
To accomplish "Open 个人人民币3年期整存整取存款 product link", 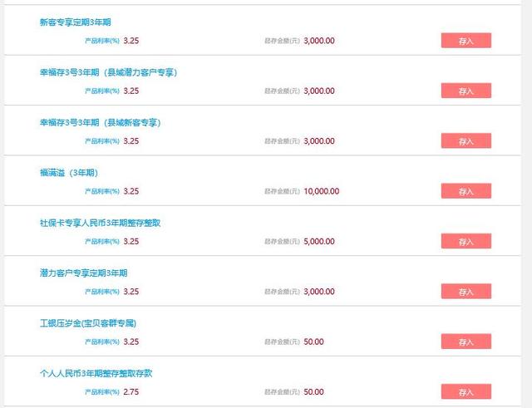I will (x=96, y=373).
